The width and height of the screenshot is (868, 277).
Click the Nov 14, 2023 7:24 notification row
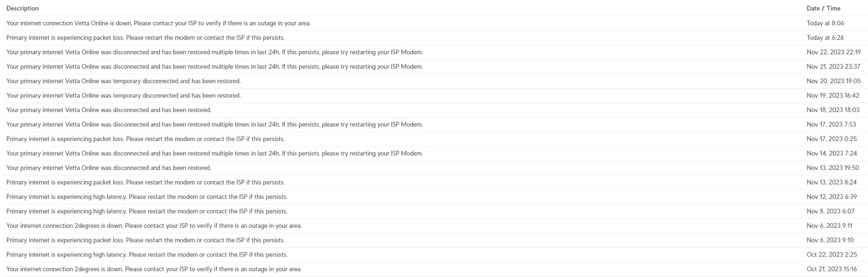214,153
